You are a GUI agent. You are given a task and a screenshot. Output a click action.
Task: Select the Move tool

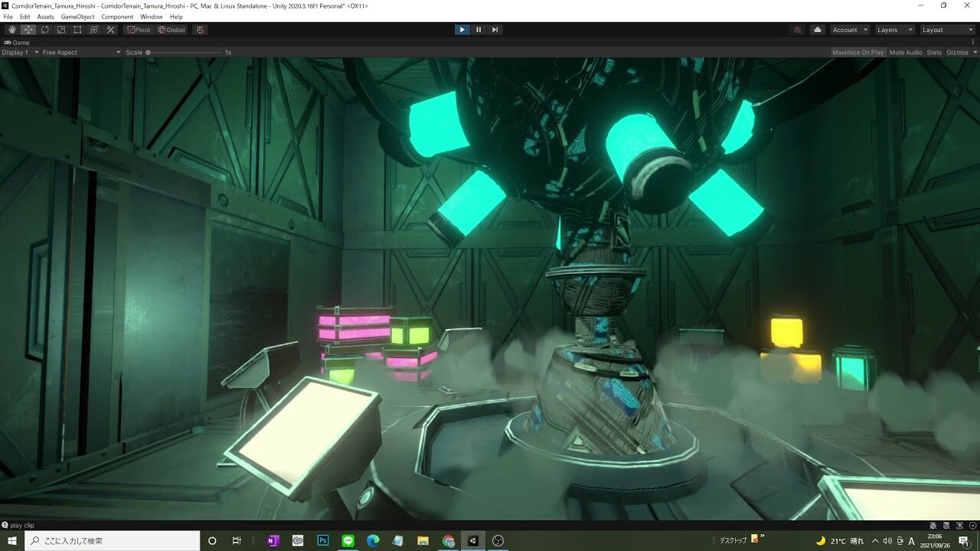(28, 29)
